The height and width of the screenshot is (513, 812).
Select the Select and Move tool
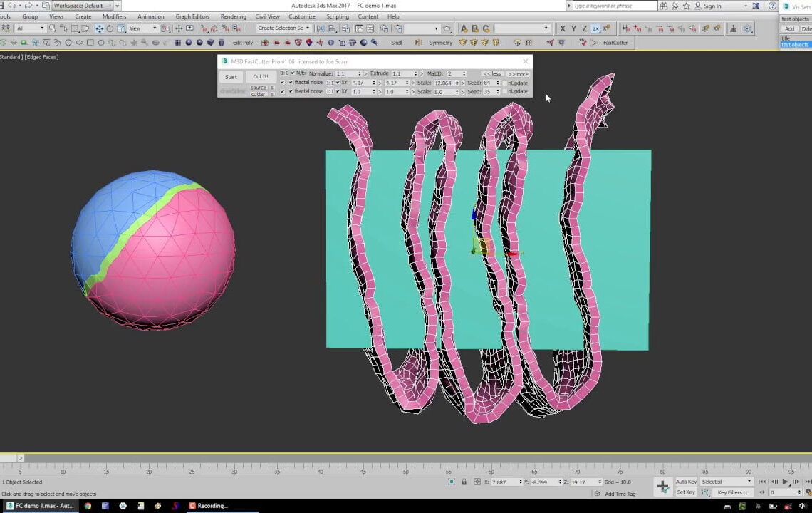point(99,28)
